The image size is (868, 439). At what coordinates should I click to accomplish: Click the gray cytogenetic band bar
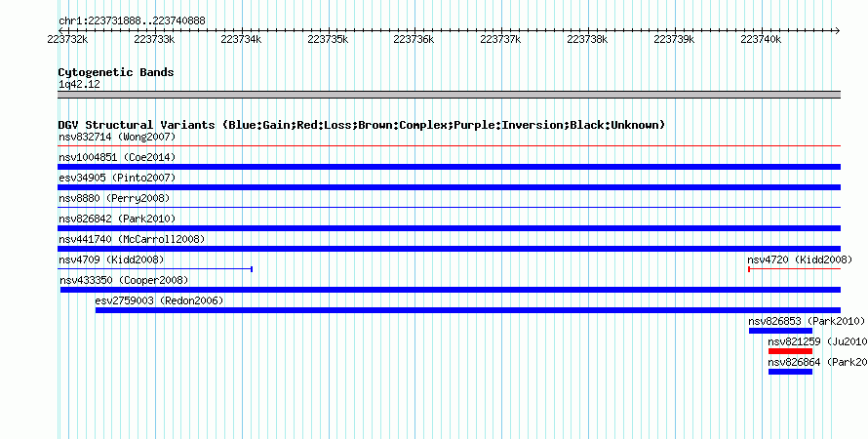click(449, 95)
